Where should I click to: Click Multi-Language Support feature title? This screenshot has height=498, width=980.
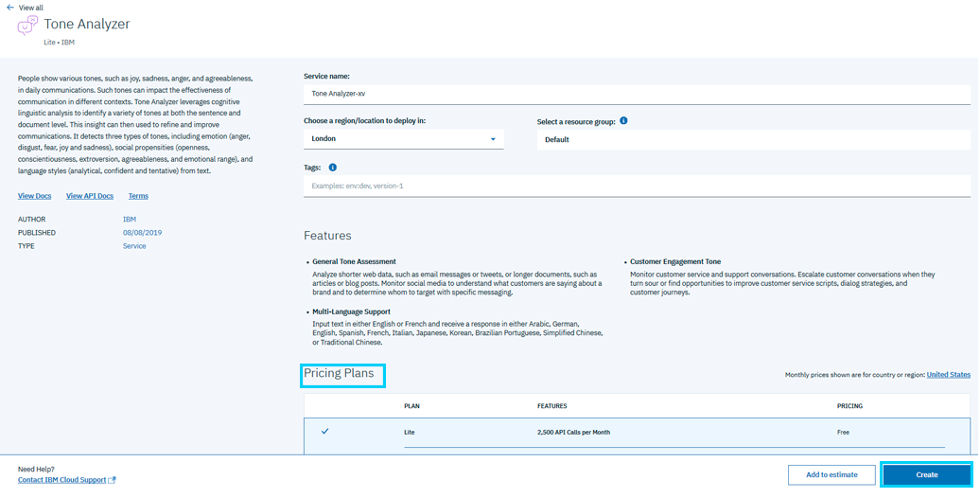coord(351,311)
